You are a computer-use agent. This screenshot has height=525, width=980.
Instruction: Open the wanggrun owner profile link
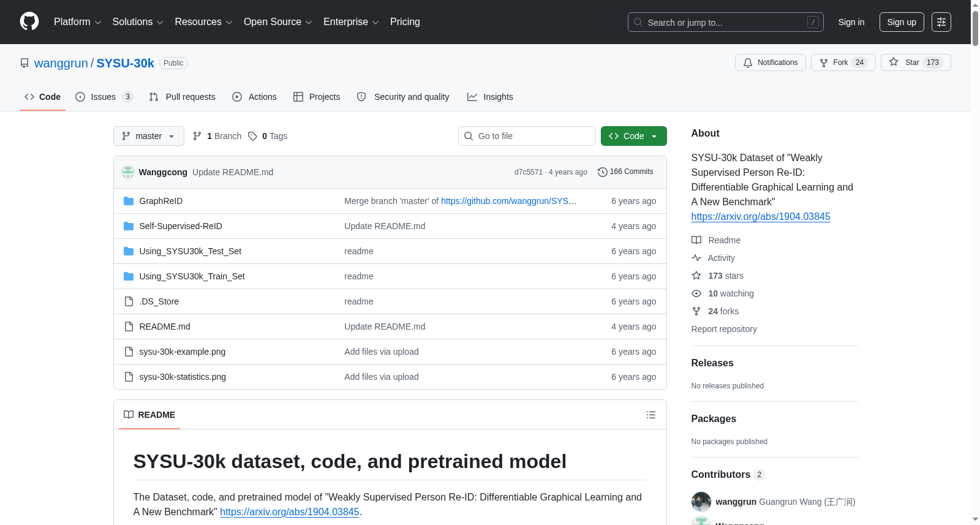(61, 63)
